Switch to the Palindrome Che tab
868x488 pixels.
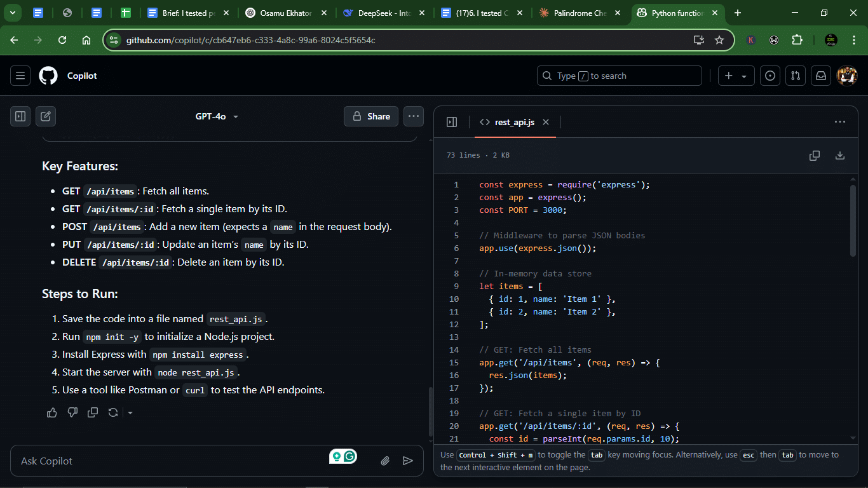click(x=581, y=13)
